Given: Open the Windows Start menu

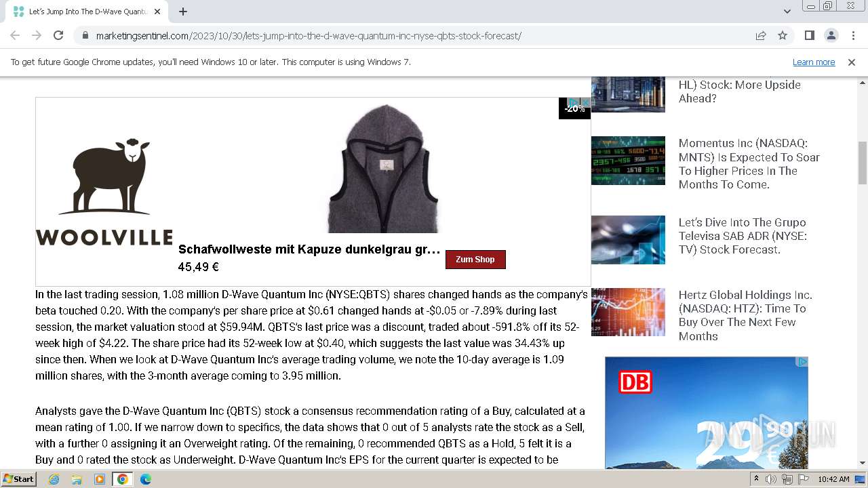Looking at the screenshot, I should pos(19,479).
